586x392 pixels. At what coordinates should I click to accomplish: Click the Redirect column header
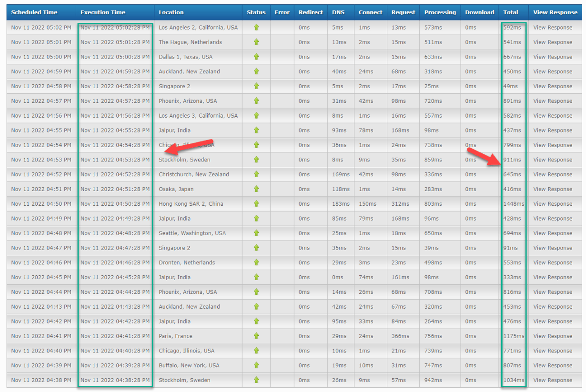[311, 12]
